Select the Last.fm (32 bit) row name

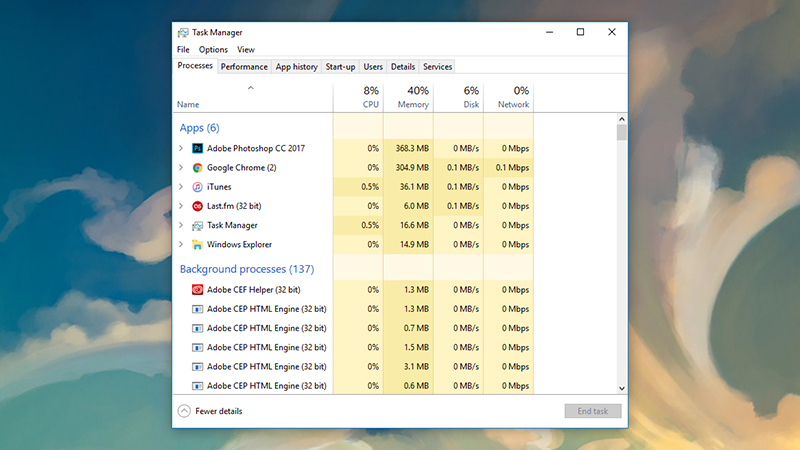tap(234, 206)
